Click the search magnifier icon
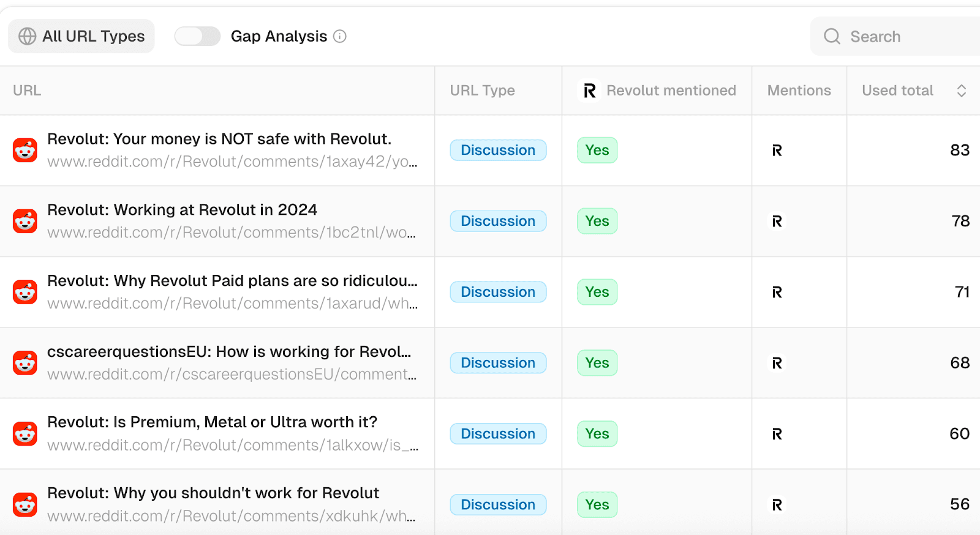This screenshot has height=535, width=980. 832,37
